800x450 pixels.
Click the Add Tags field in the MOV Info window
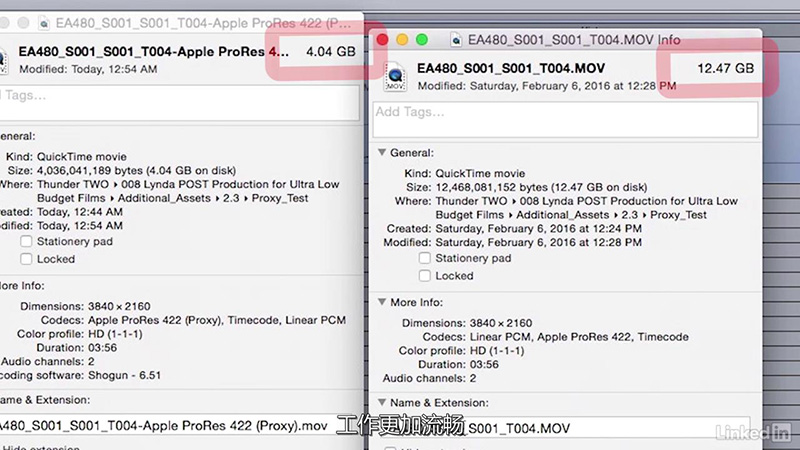click(565, 119)
